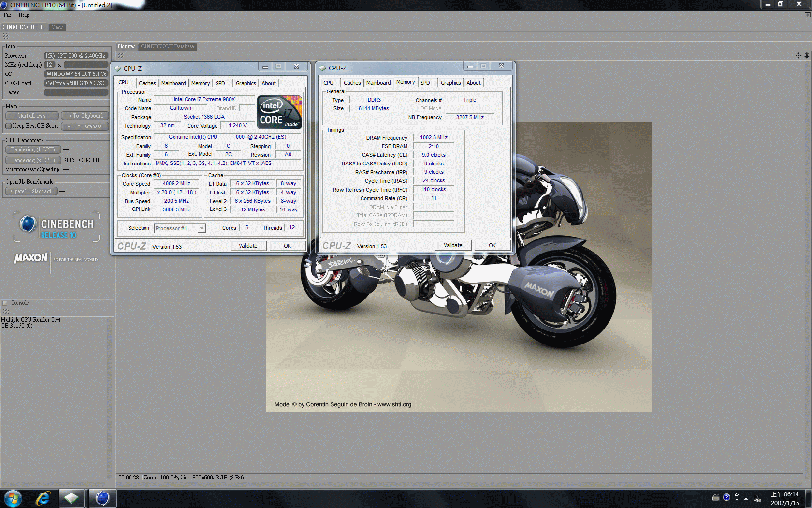The height and width of the screenshot is (508, 812).
Task: Open the Help menu
Action: coord(24,15)
